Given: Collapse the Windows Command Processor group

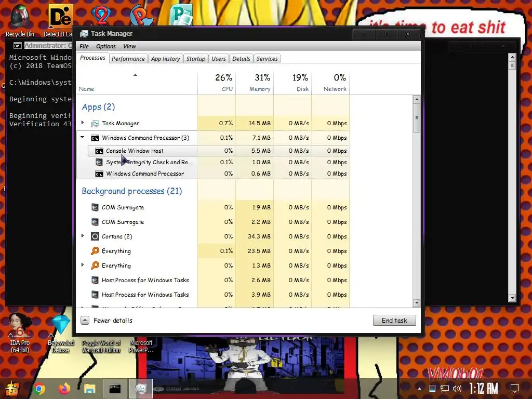Looking at the screenshot, I should click(x=83, y=137).
